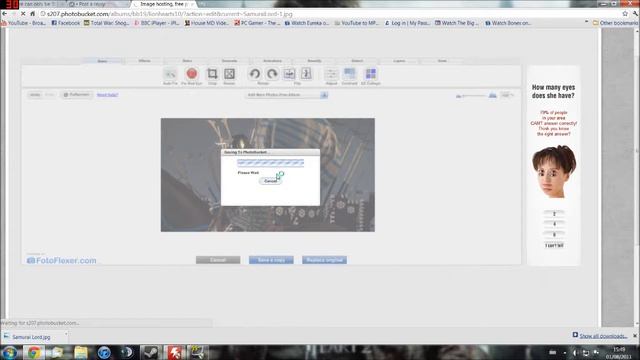Bookmark this page with the star icon
The height and width of the screenshot is (360, 640).
625,13
